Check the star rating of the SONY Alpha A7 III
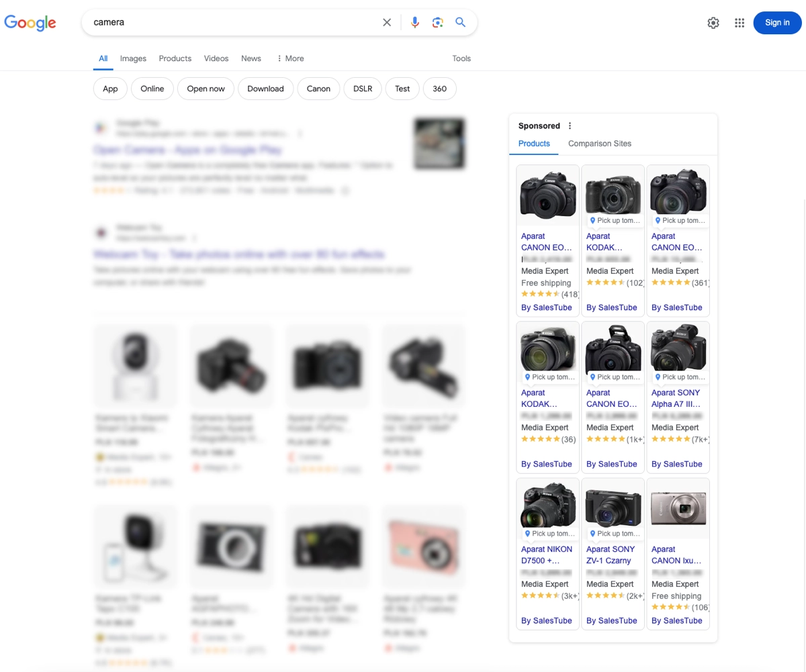Viewport: 806px width, 672px height. point(672,438)
